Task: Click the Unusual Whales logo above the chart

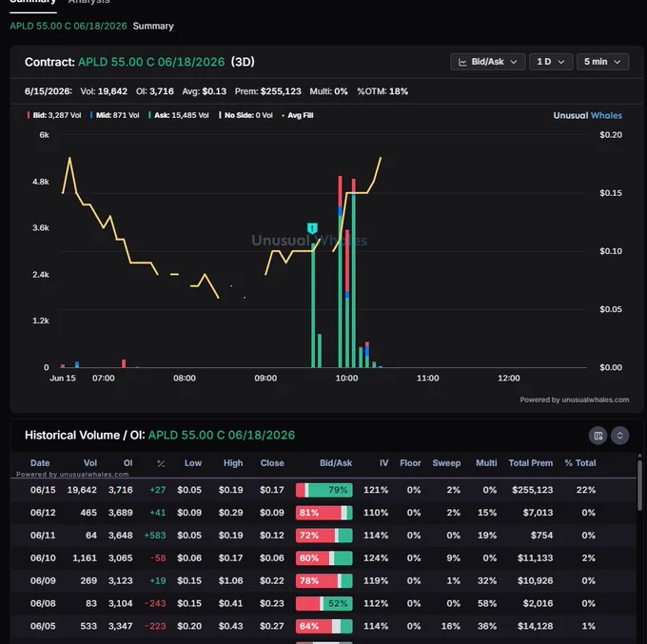Action: tap(588, 115)
